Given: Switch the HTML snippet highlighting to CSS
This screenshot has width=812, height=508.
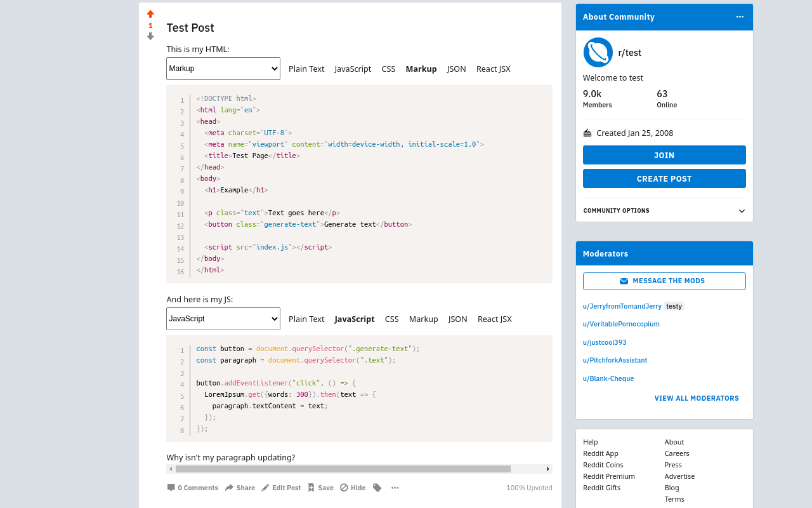Looking at the screenshot, I should click(x=388, y=69).
